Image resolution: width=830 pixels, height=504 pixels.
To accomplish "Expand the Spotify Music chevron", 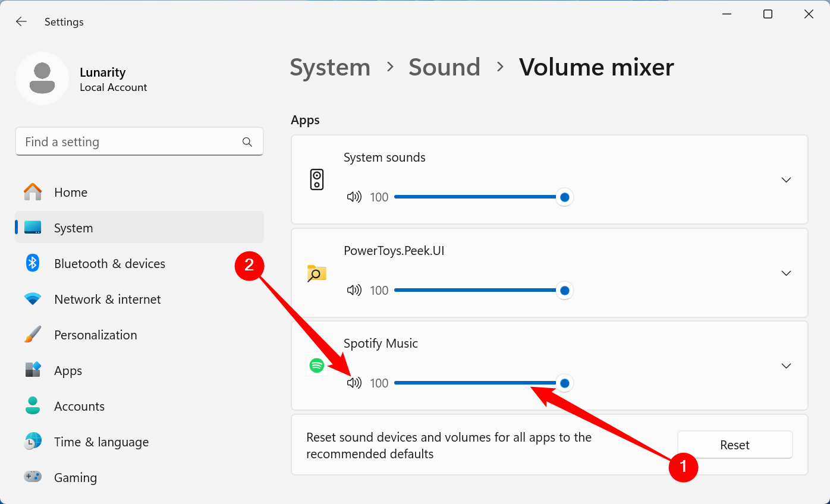I will coord(786,366).
